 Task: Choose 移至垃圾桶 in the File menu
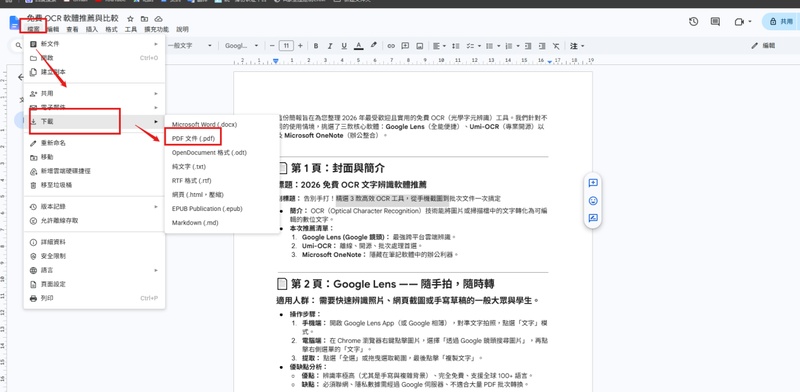pyautogui.click(x=94, y=185)
